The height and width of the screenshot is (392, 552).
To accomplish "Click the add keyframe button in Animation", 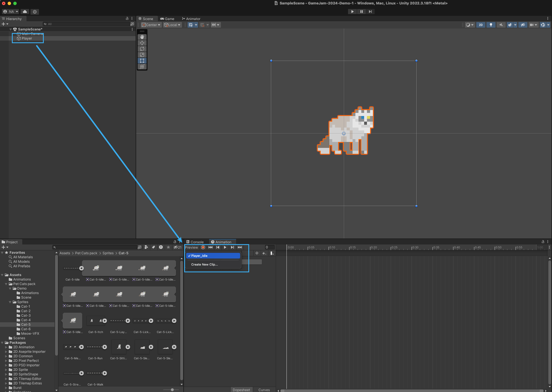I will click(x=264, y=253).
